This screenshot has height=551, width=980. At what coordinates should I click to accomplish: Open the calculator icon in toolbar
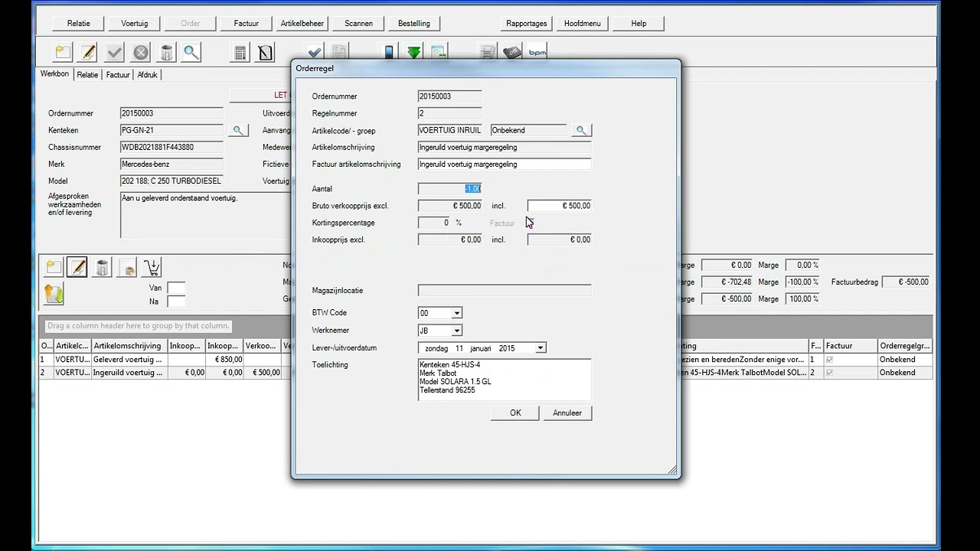point(240,52)
